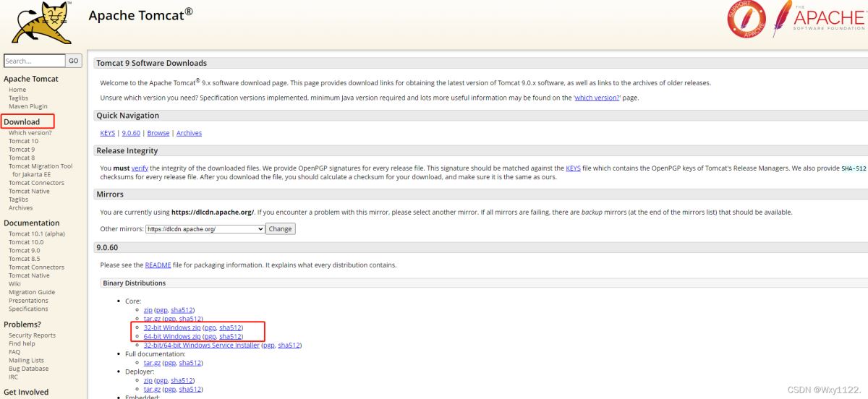The height and width of the screenshot is (399, 868).
Task: Open the IRC link
Action: pyautogui.click(x=13, y=377)
